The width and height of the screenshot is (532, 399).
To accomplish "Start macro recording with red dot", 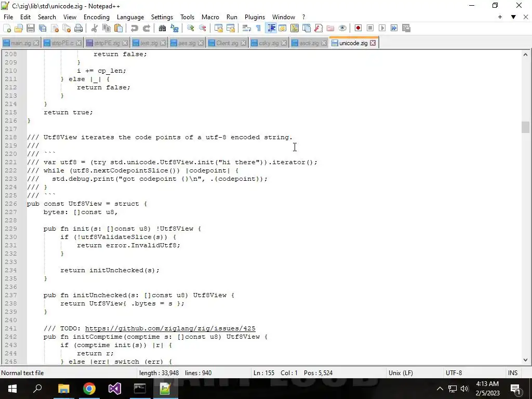I will 358,28.
